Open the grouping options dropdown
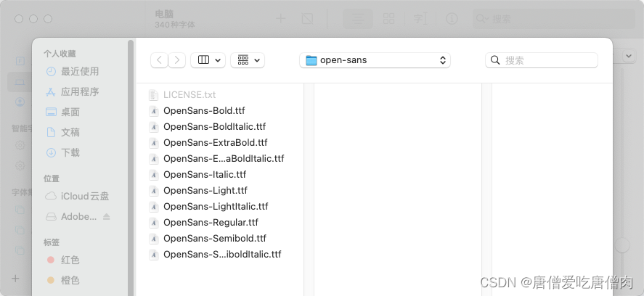Screen dimensions: 644x296 (x=248, y=60)
